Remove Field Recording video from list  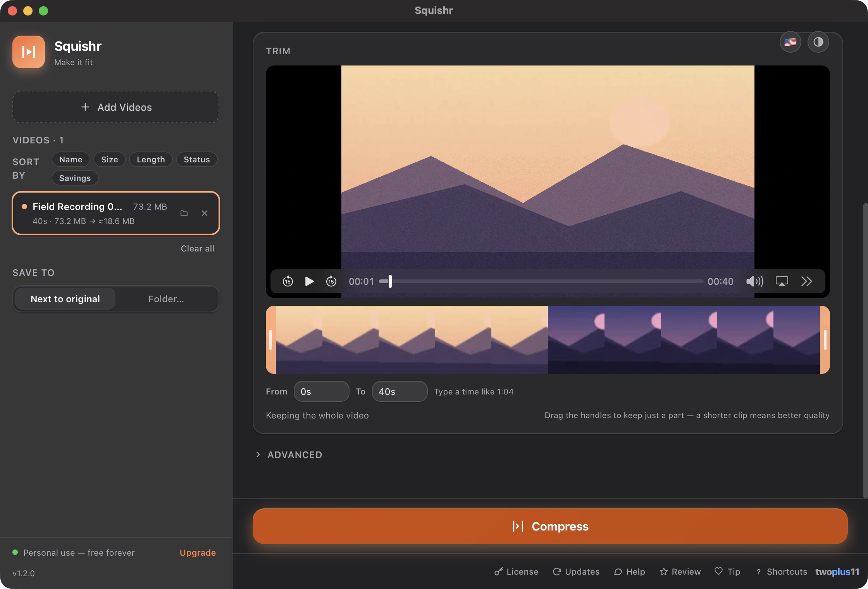tap(205, 213)
